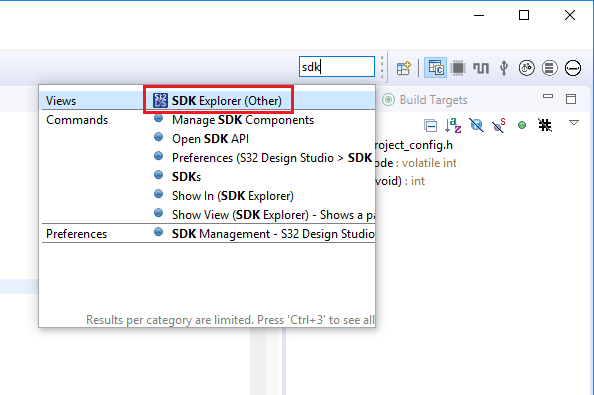Select Show In (SDK Explorer) command
This screenshot has width=594, height=395.
click(x=224, y=196)
